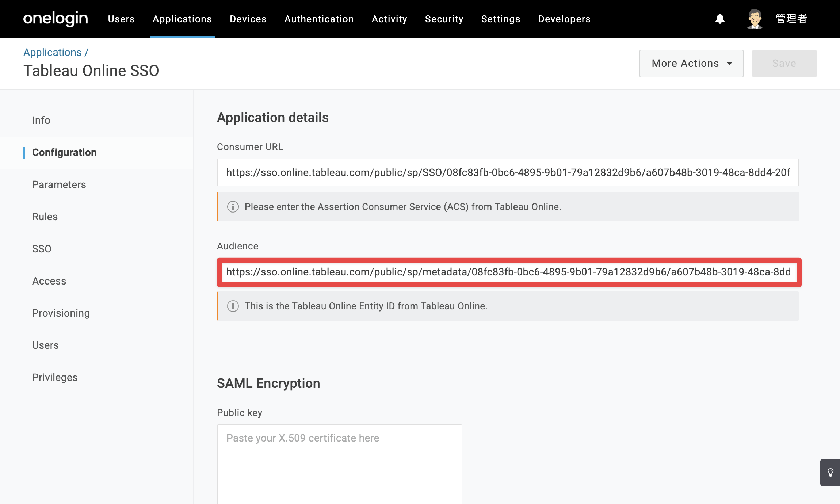Click the 管理者 account name
This screenshot has height=504, width=840.
[x=791, y=19]
